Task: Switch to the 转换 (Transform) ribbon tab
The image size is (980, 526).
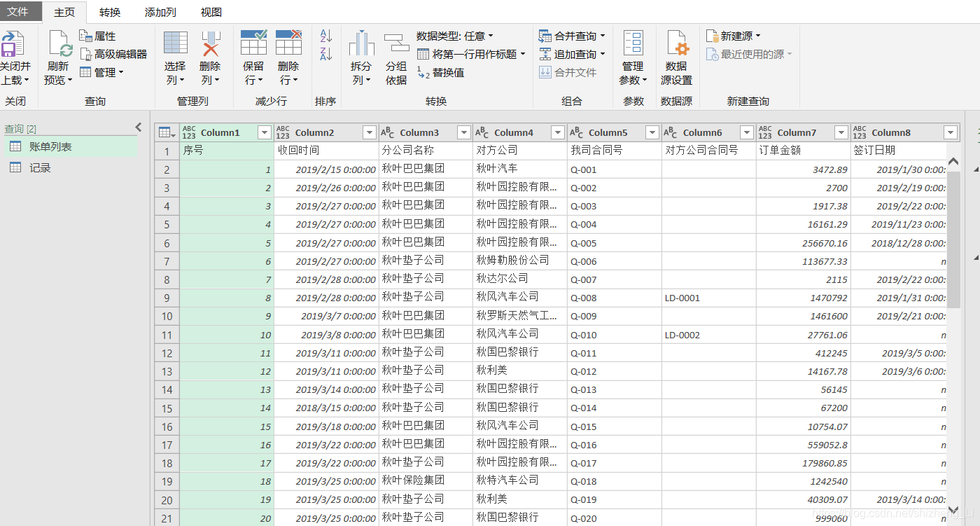Action: click(x=110, y=12)
